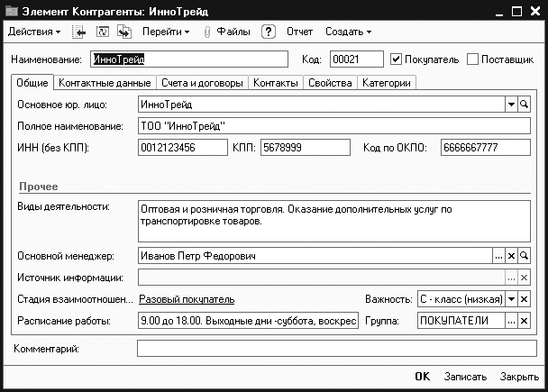Open the Категории tab
The image size is (548, 392).
[387, 83]
